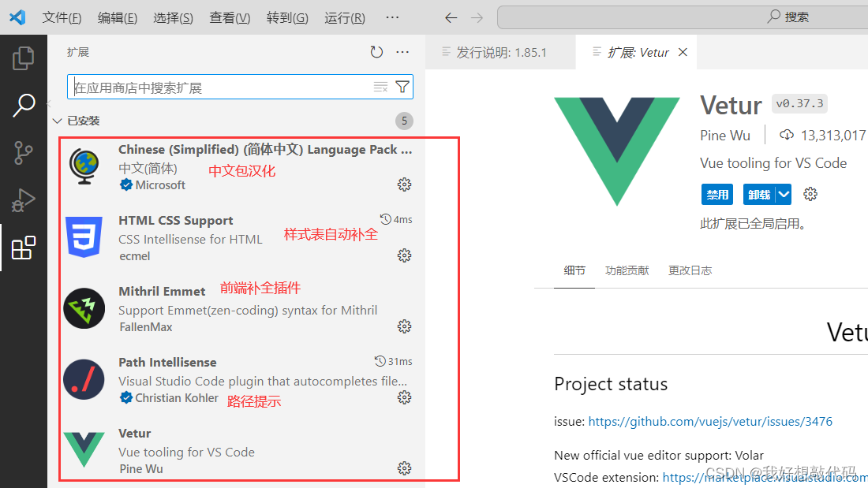The image size is (868, 488).
Task: Select the 功能贡献 tab
Action: point(627,270)
